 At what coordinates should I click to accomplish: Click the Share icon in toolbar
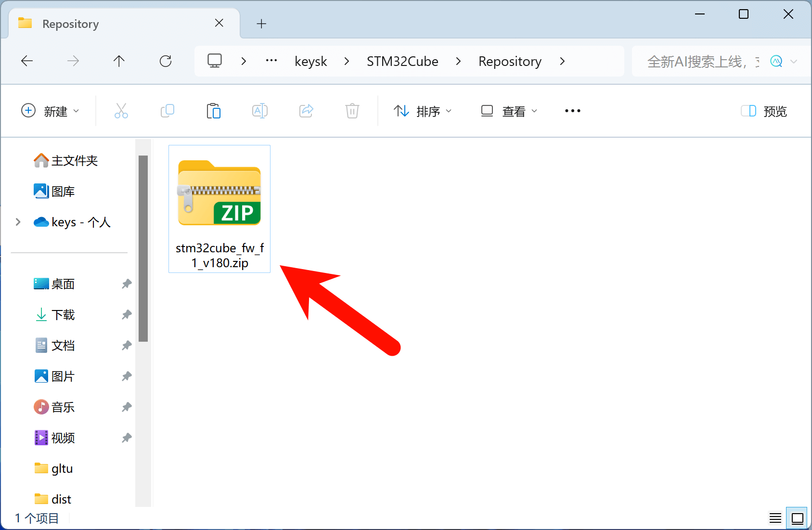pos(306,111)
